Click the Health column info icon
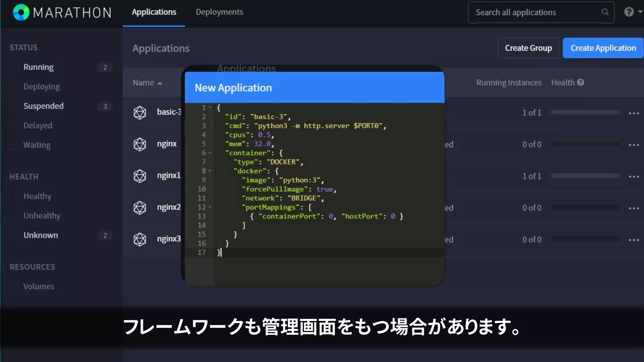 click(580, 82)
